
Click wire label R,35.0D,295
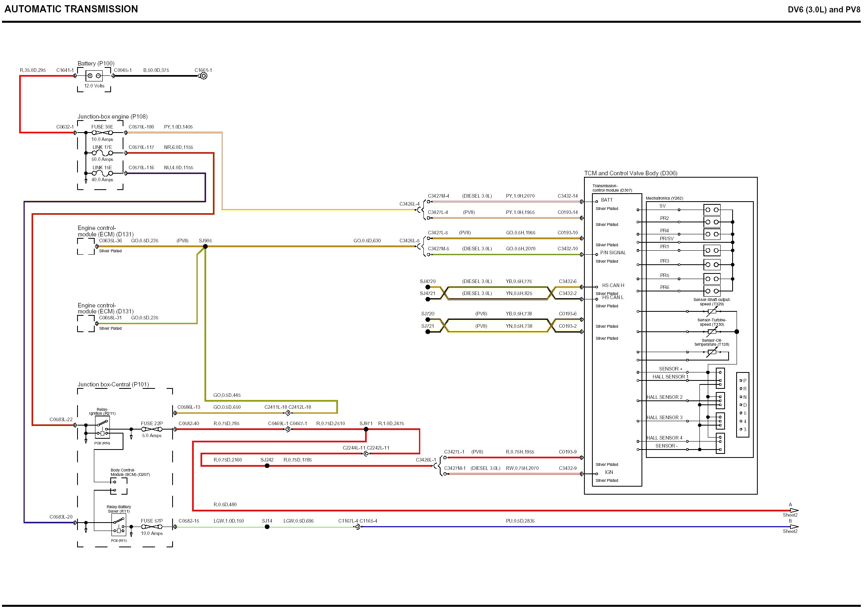pos(33,70)
